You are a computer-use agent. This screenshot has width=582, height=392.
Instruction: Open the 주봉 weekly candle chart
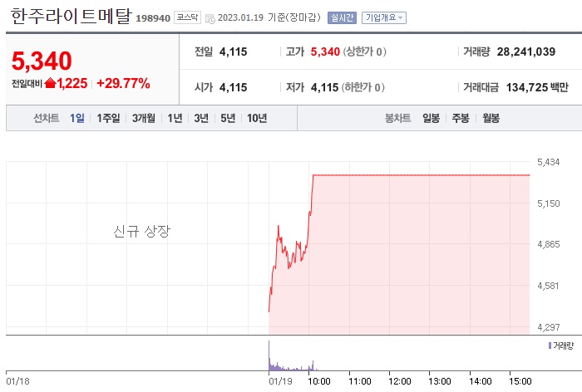tap(461, 118)
